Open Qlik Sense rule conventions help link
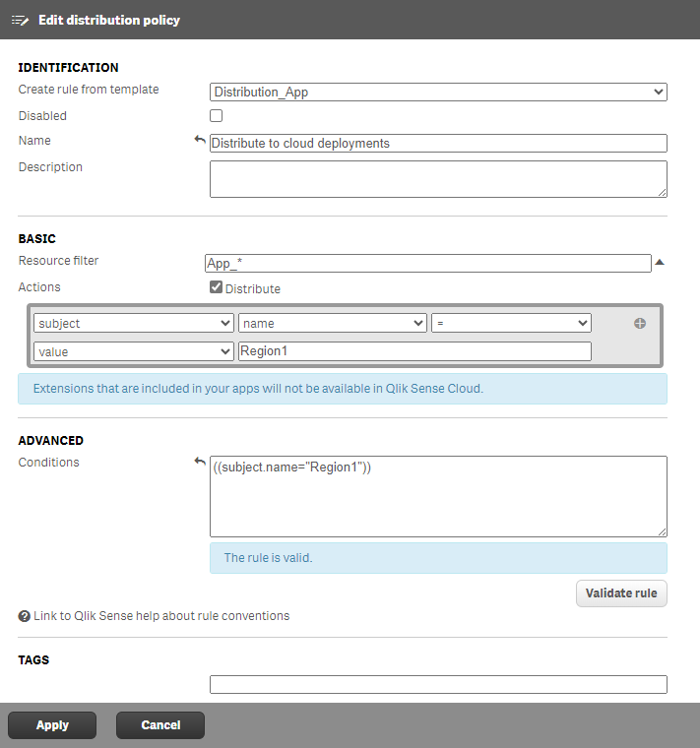This screenshot has height=748, width=700. coord(161,616)
